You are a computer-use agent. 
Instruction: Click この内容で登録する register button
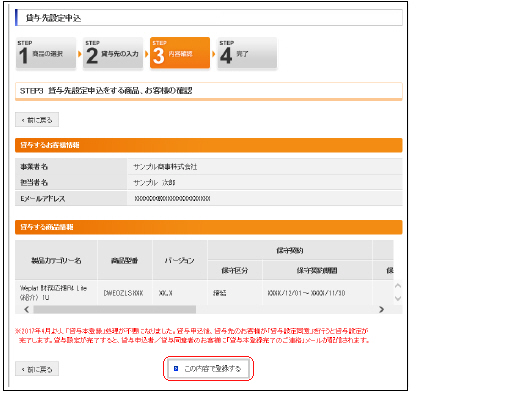click(x=208, y=368)
